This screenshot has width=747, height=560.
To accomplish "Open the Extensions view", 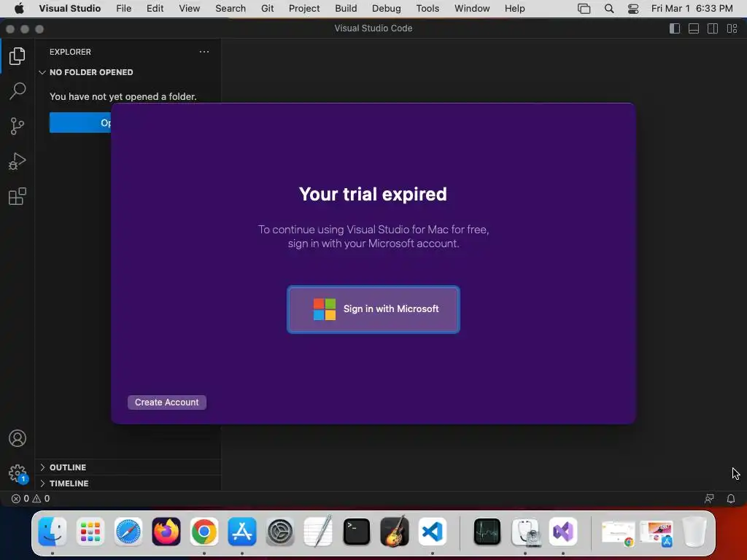I will [x=18, y=196].
